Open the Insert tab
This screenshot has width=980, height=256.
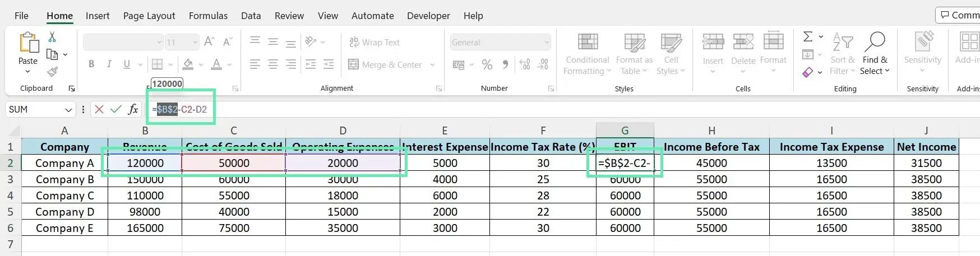[98, 16]
